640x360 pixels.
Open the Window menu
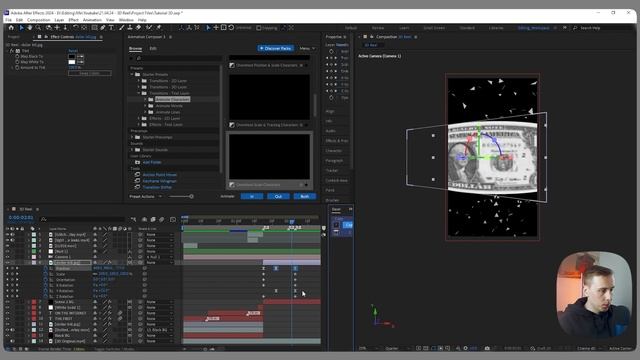coord(126,20)
